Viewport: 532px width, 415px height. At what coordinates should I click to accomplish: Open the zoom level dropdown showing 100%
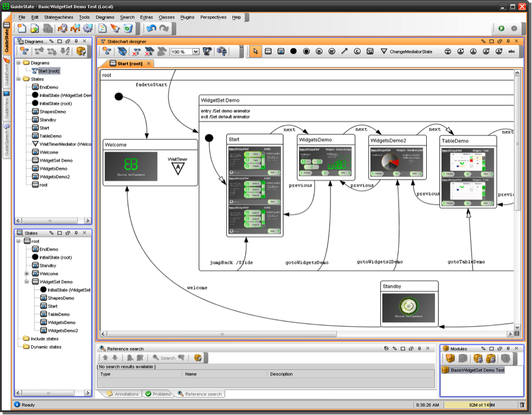195,51
